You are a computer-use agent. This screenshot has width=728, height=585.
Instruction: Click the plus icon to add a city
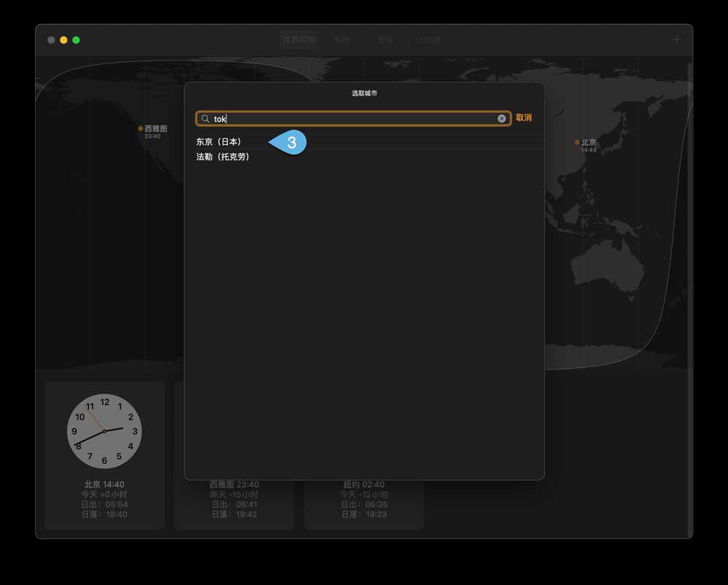[676, 39]
